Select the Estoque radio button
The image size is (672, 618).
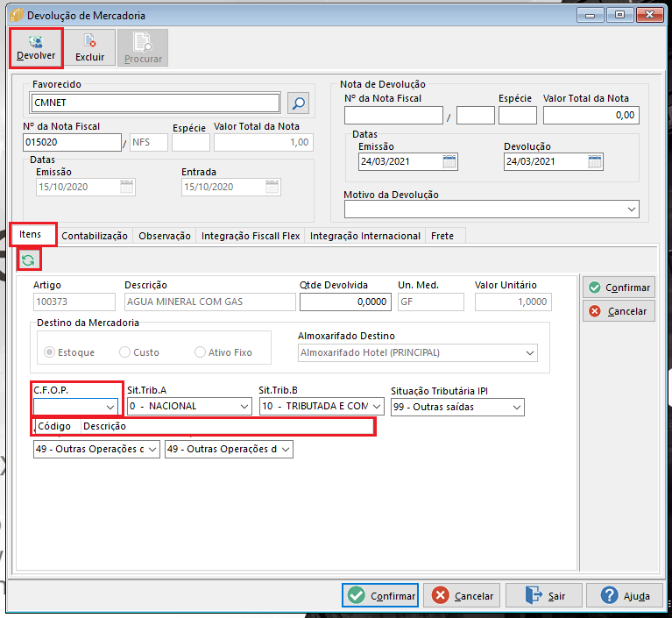tap(50, 352)
